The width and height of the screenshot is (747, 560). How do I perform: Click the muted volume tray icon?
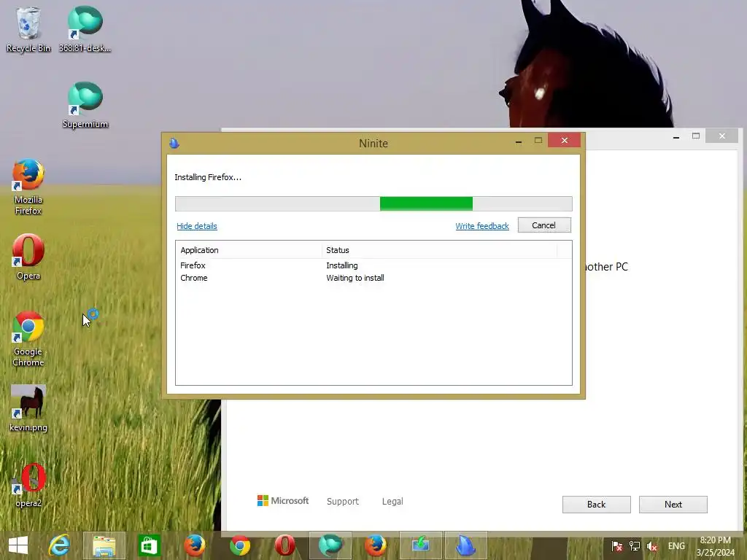click(x=651, y=546)
